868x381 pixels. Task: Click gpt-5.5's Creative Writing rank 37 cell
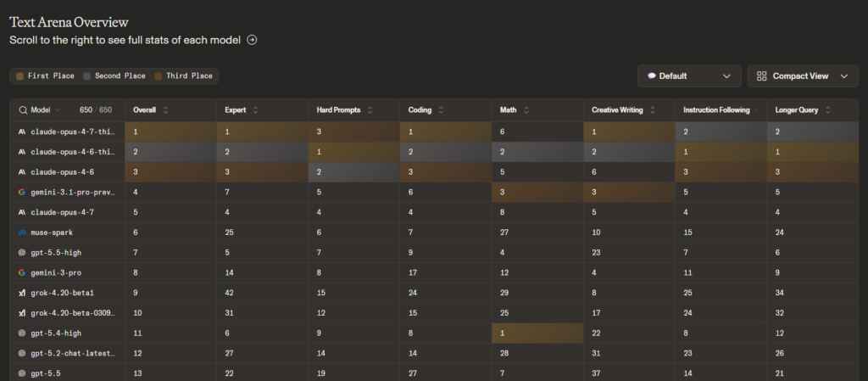(x=630, y=374)
